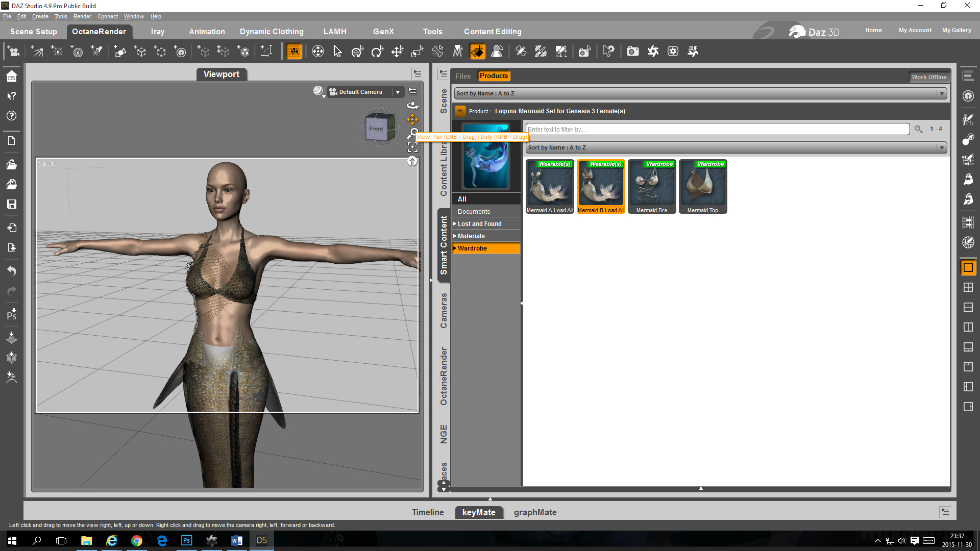980x551 pixels.
Task: Click the Undo arrow in left sidebar
Action: click(11, 271)
